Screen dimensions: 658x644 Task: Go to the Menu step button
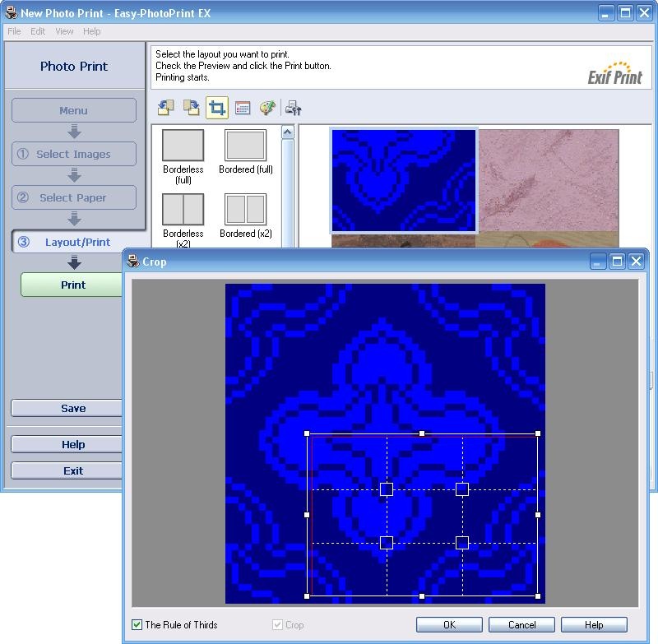tap(74, 110)
